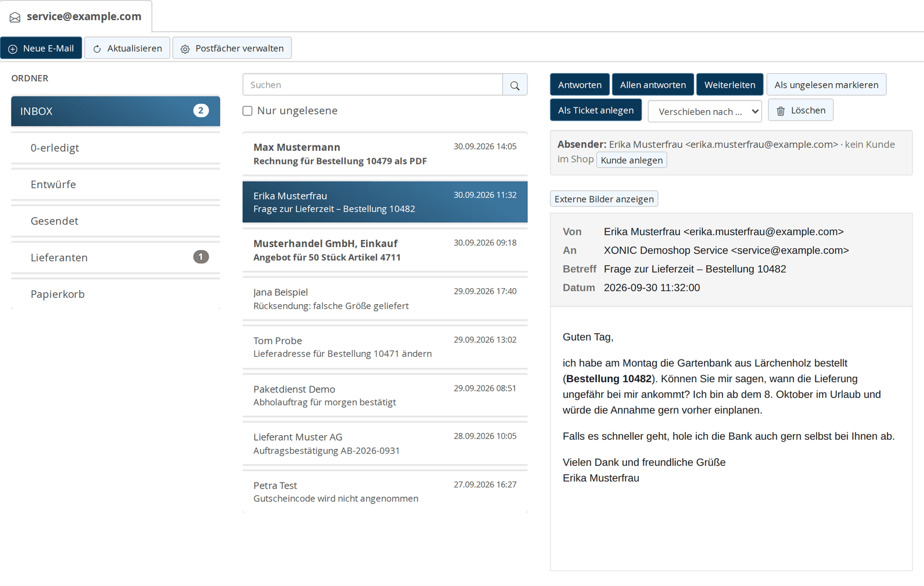Image resolution: width=924 pixels, height=586 pixels.
Task: Mark message via Als ungelesen markieren
Action: (826, 85)
